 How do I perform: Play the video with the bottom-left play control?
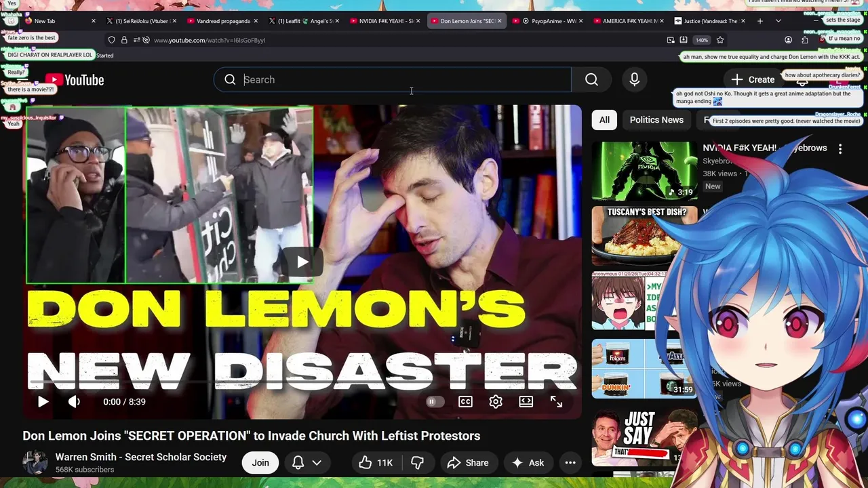tap(43, 401)
